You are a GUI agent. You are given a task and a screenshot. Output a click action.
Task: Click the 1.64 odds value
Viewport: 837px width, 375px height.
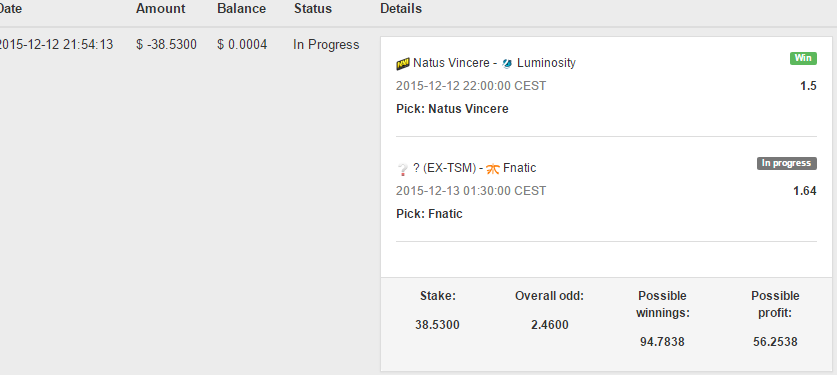click(805, 191)
